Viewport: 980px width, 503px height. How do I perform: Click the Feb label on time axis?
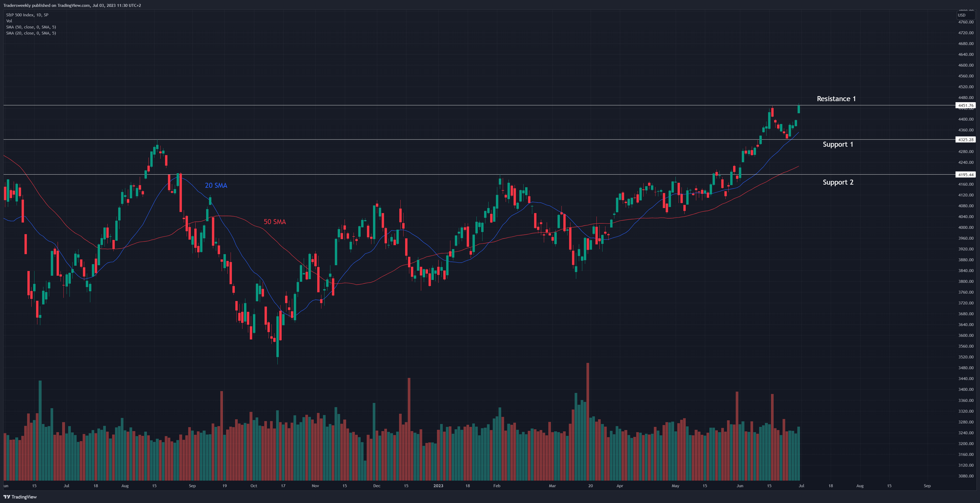point(497,486)
